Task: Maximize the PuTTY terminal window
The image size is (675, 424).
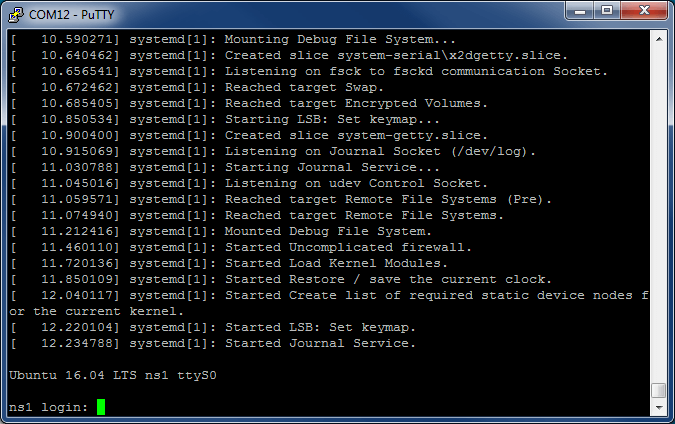Action: coord(607,11)
